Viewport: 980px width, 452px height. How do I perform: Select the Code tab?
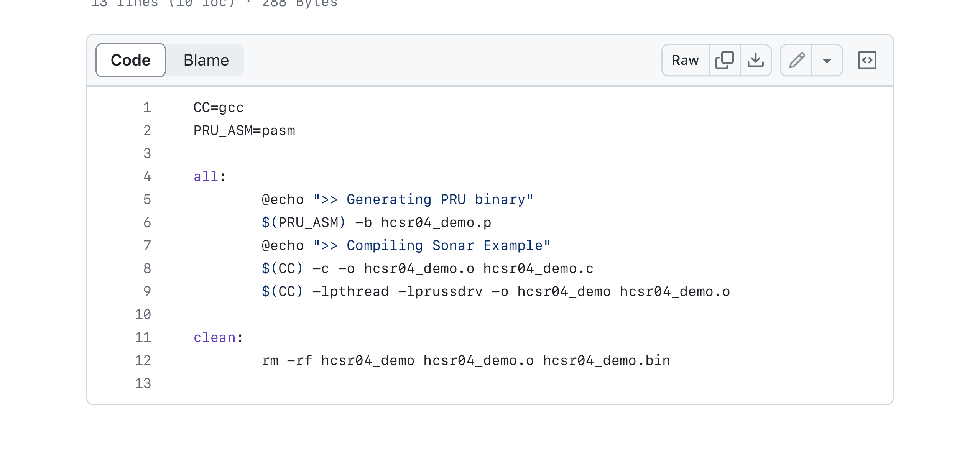click(x=130, y=60)
